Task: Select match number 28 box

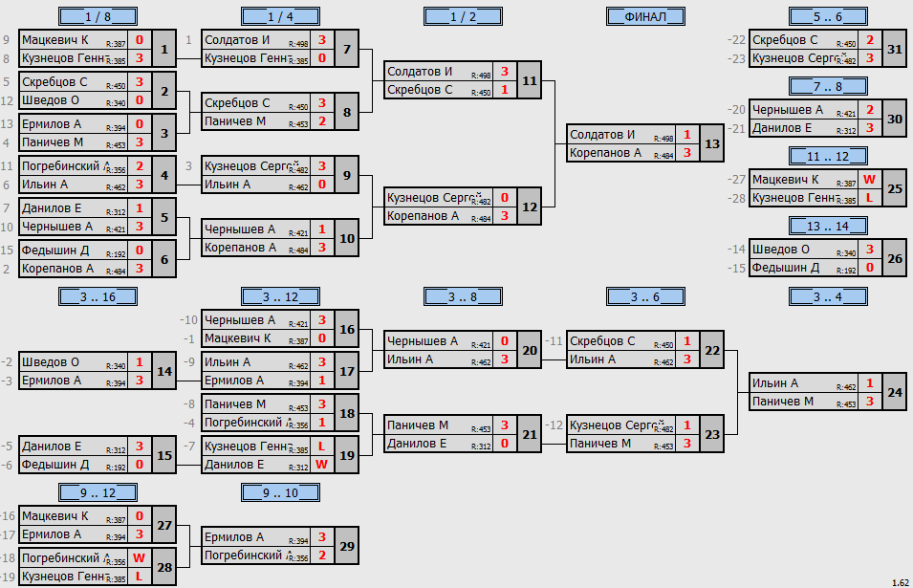Action: (164, 566)
